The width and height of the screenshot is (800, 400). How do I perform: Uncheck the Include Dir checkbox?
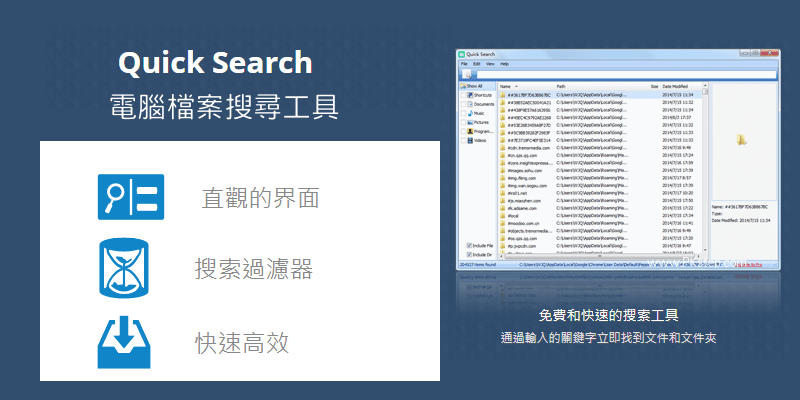coord(469,254)
